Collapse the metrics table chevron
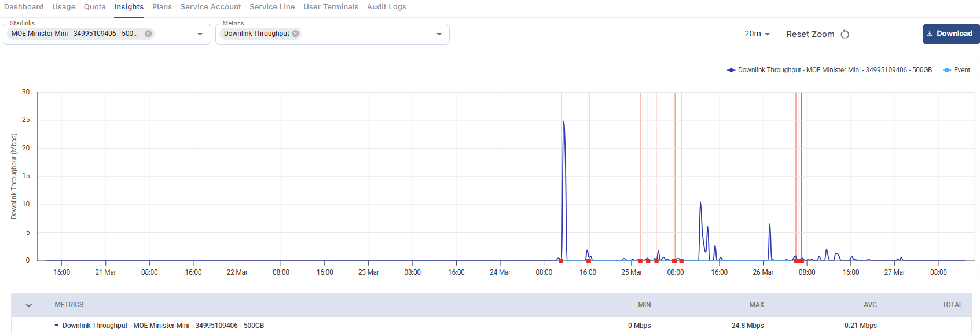The width and height of the screenshot is (980, 336). coord(28,305)
